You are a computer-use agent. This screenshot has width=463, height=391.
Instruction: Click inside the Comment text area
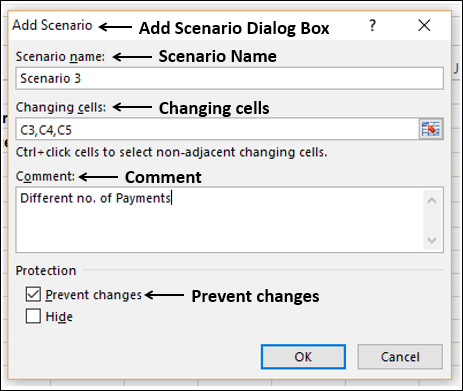219,219
